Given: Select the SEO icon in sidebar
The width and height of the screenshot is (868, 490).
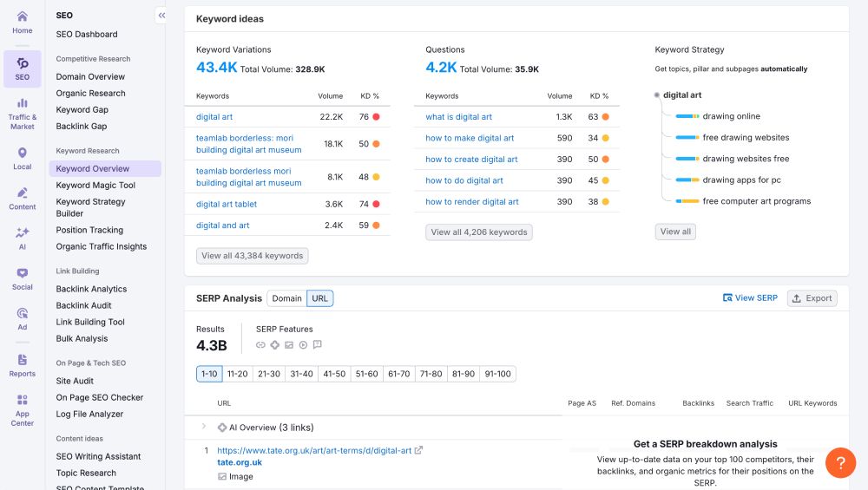Looking at the screenshot, I should pos(23,63).
